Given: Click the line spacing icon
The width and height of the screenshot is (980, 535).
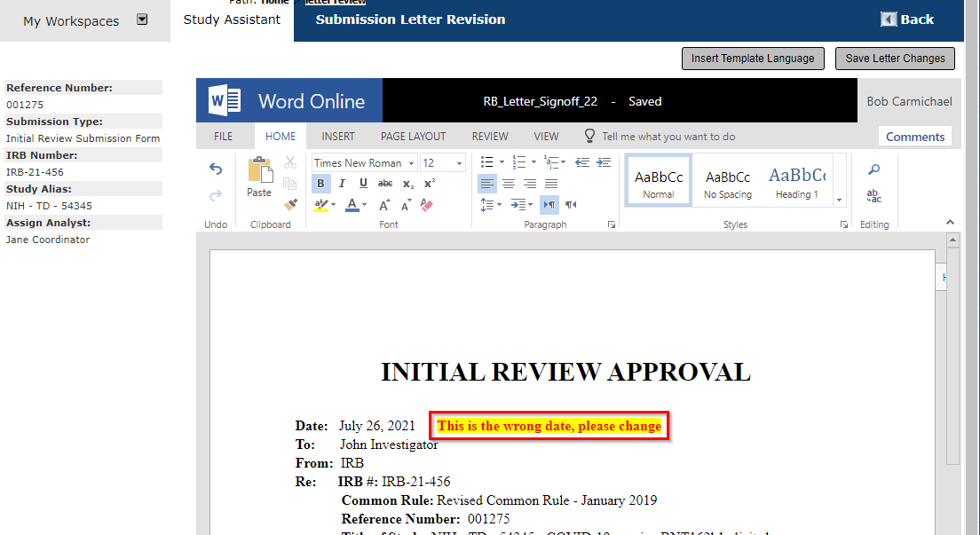Looking at the screenshot, I should 486,204.
